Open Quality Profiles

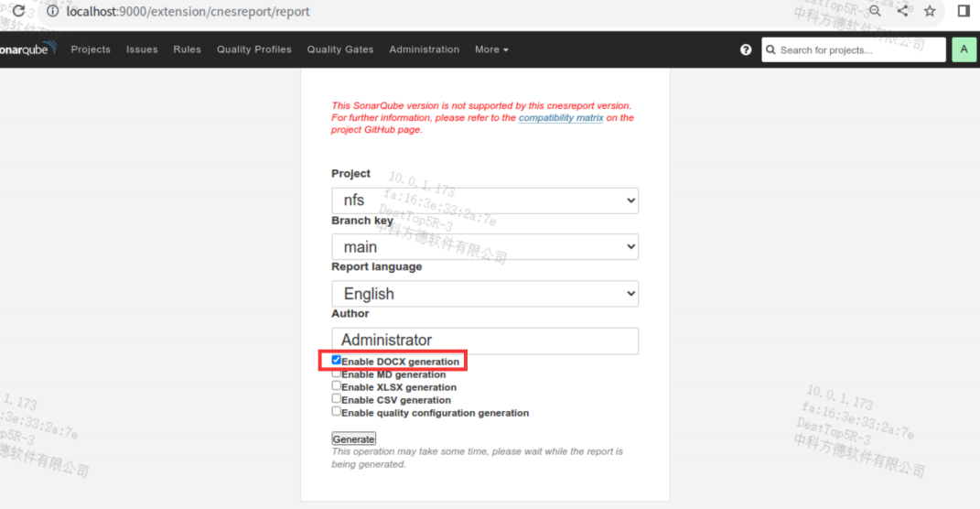point(253,49)
